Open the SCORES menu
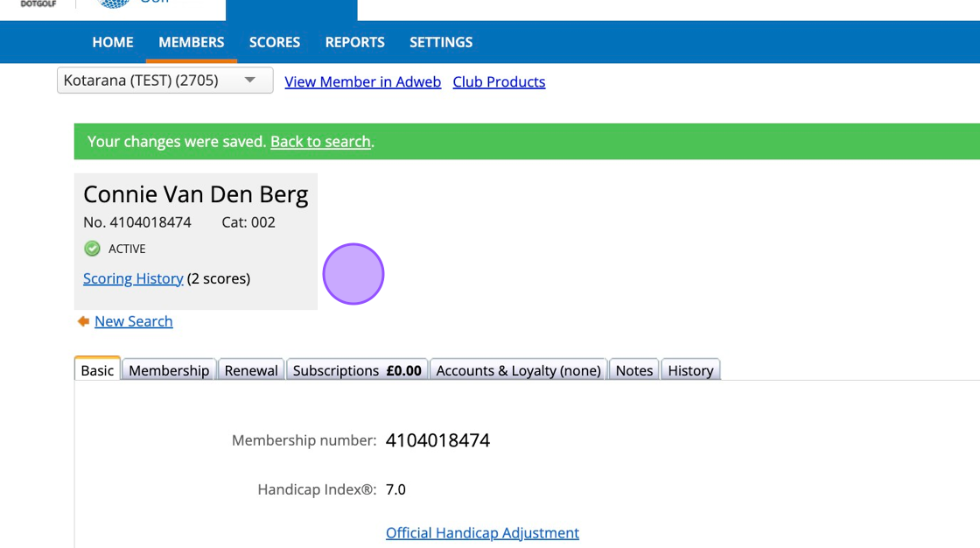The width and height of the screenshot is (980, 548). pos(275,42)
